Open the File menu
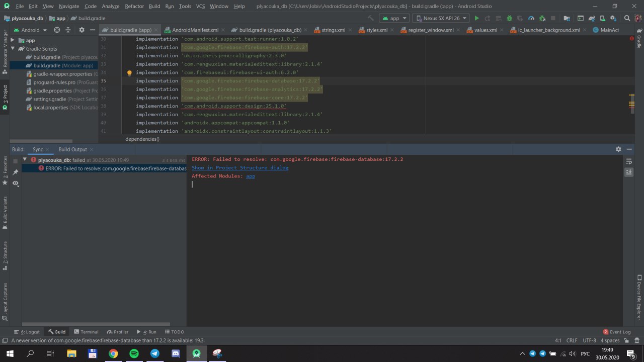This screenshot has height=362, width=644. pos(20,6)
